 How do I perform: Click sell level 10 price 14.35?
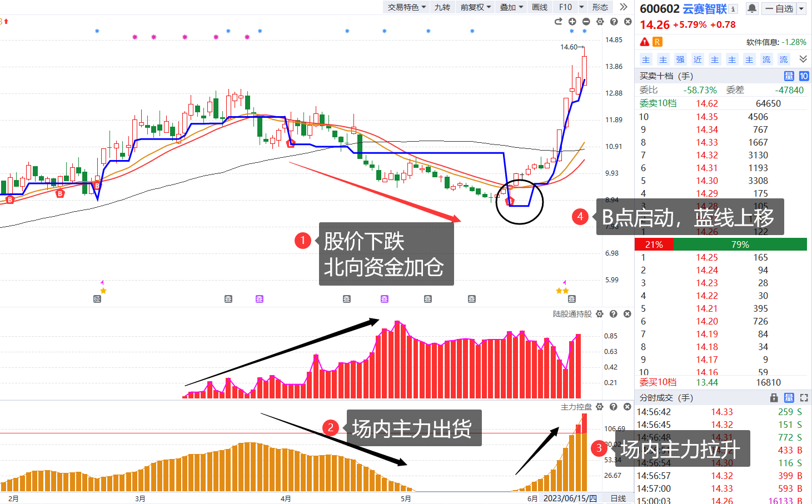point(707,117)
